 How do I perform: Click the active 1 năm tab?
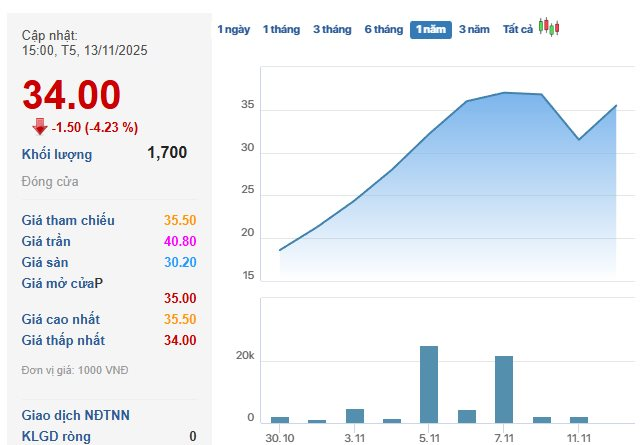click(430, 30)
